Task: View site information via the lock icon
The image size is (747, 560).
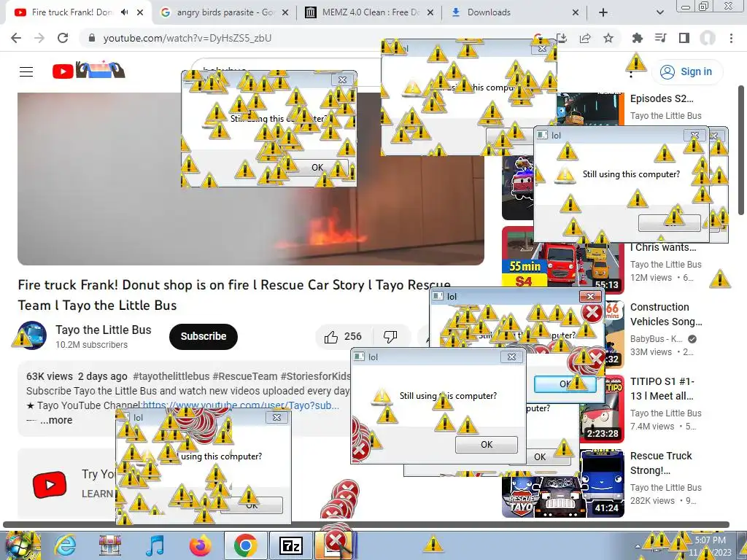Action: coord(92,38)
